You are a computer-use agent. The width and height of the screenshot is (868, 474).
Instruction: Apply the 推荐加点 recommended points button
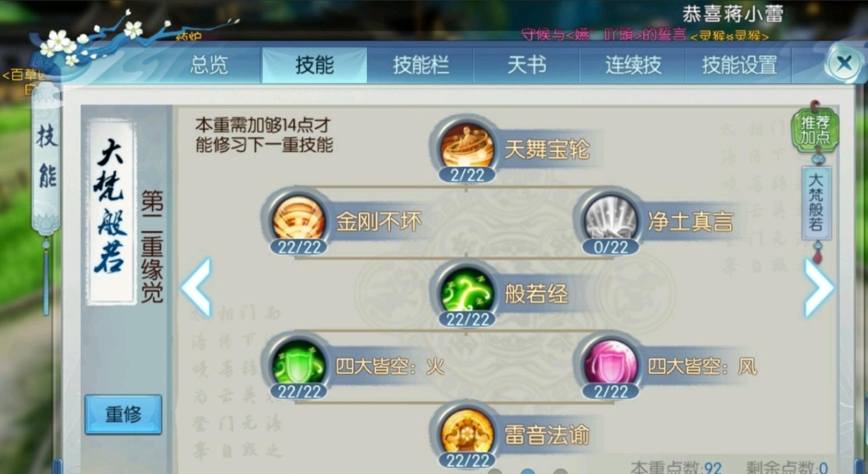(x=815, y=130)
